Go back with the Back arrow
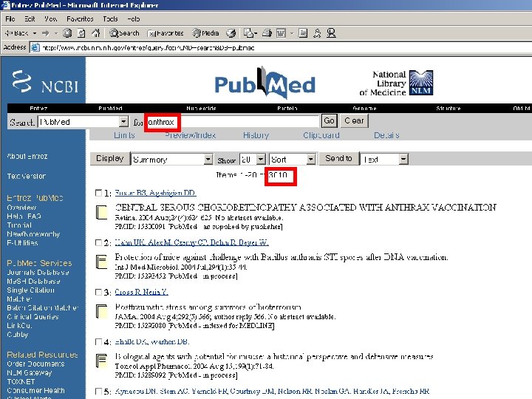 pos(16,33)
